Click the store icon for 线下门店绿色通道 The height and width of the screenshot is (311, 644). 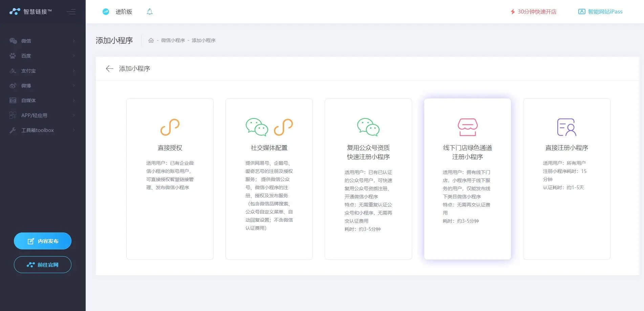[x=467, y=127]
